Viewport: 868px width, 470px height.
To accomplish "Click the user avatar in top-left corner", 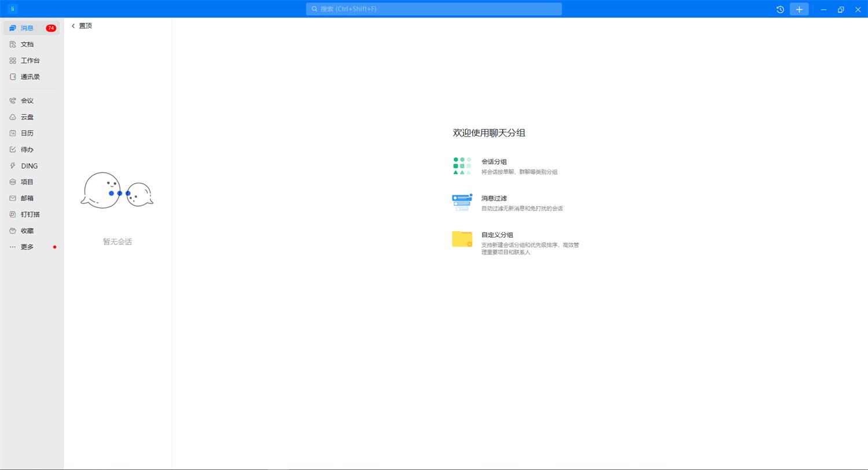I will tap(13, 9).
